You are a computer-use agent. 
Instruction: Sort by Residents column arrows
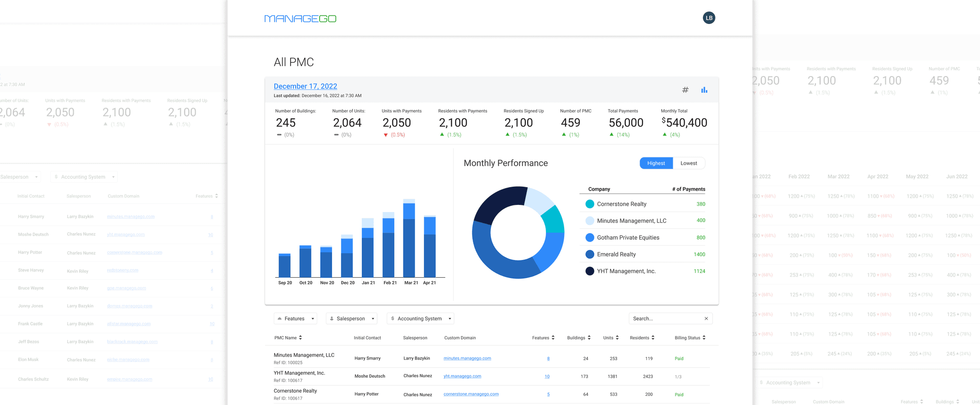click(653, 337)
